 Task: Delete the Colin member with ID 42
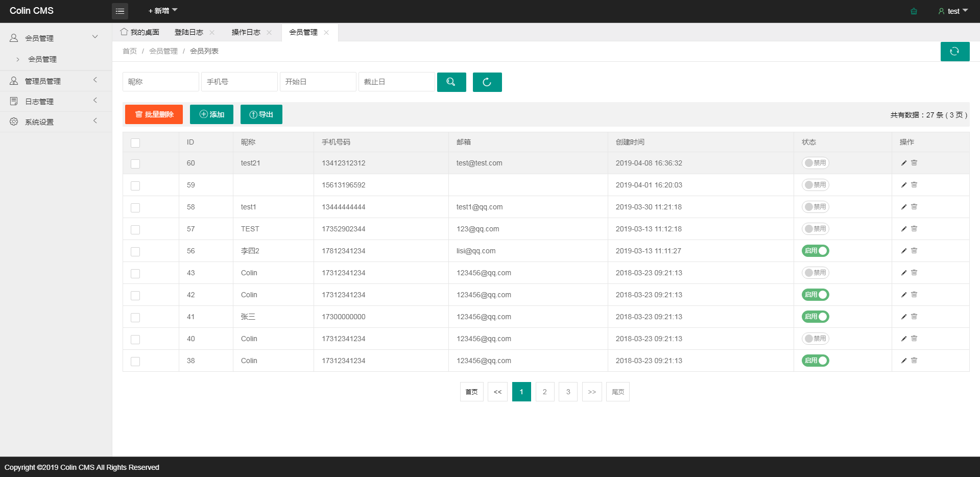tap(914, 295)
